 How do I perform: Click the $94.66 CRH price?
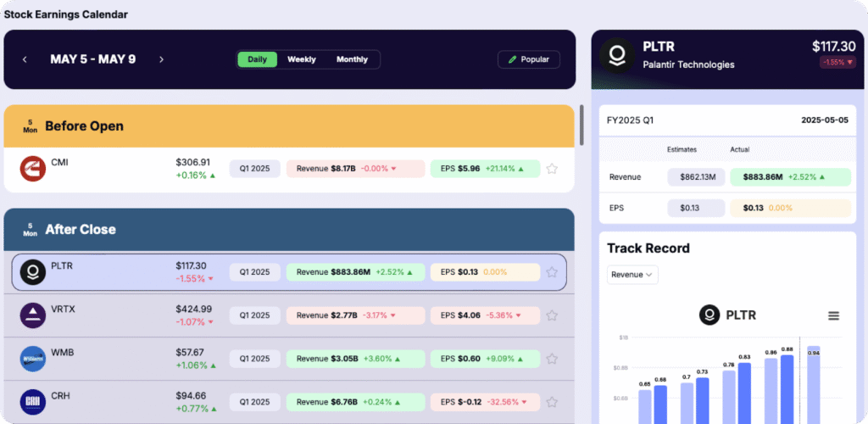191,395
